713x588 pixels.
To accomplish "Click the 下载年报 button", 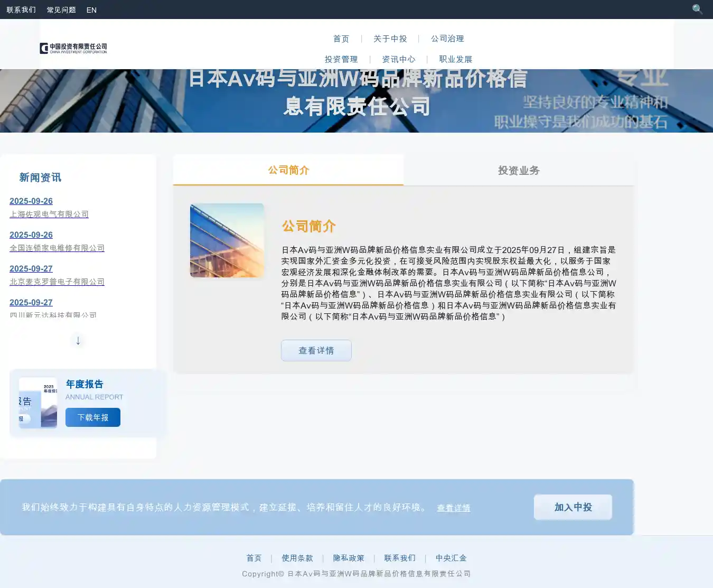I will click(93, 417).
